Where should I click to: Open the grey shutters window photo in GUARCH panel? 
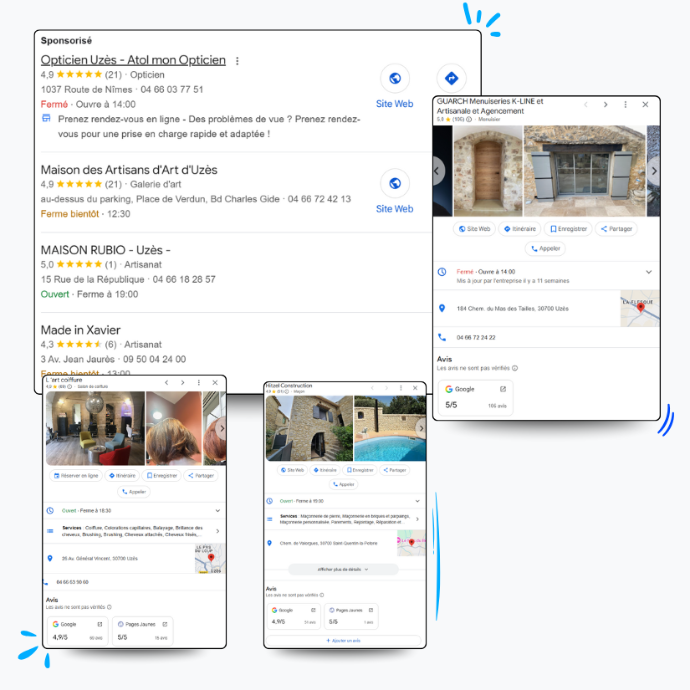585,171
